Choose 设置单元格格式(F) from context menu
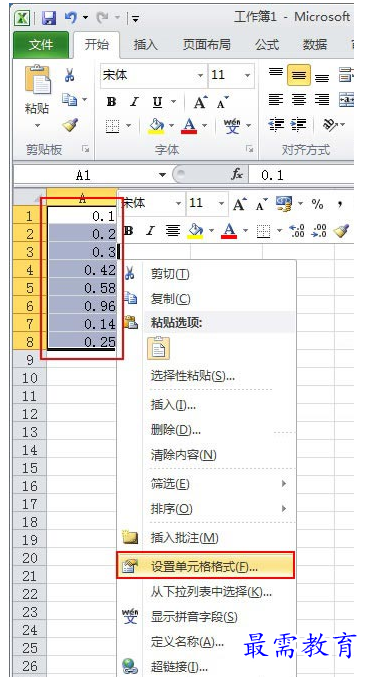365x677 pixels. click(x=206, y=566)
